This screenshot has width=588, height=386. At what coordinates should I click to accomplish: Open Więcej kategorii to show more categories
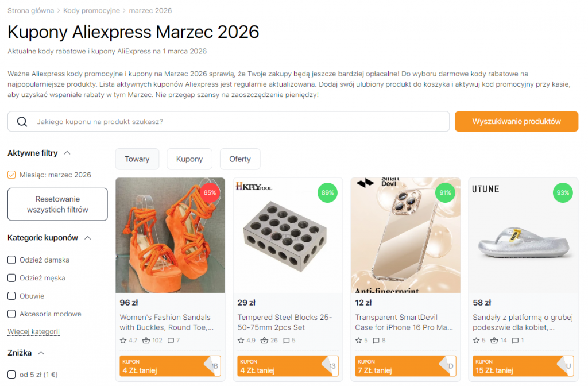coord(33,331)
